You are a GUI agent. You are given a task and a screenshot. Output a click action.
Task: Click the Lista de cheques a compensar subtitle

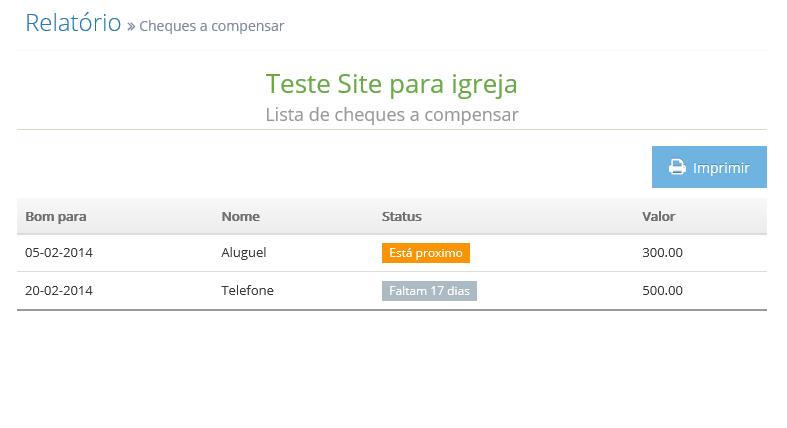pos(392,115)
